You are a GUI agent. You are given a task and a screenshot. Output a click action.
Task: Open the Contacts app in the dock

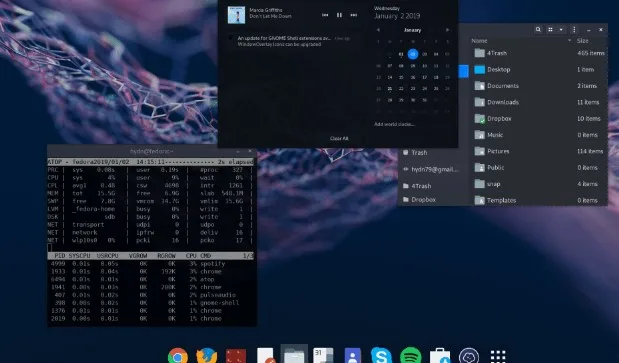click(353, 356)
